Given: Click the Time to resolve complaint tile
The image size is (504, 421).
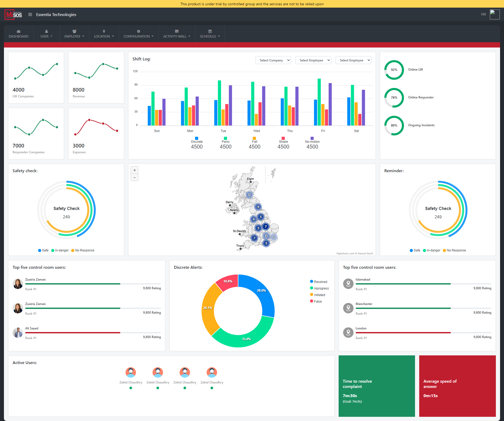Looking at the screenshot, I should (376, 386).
